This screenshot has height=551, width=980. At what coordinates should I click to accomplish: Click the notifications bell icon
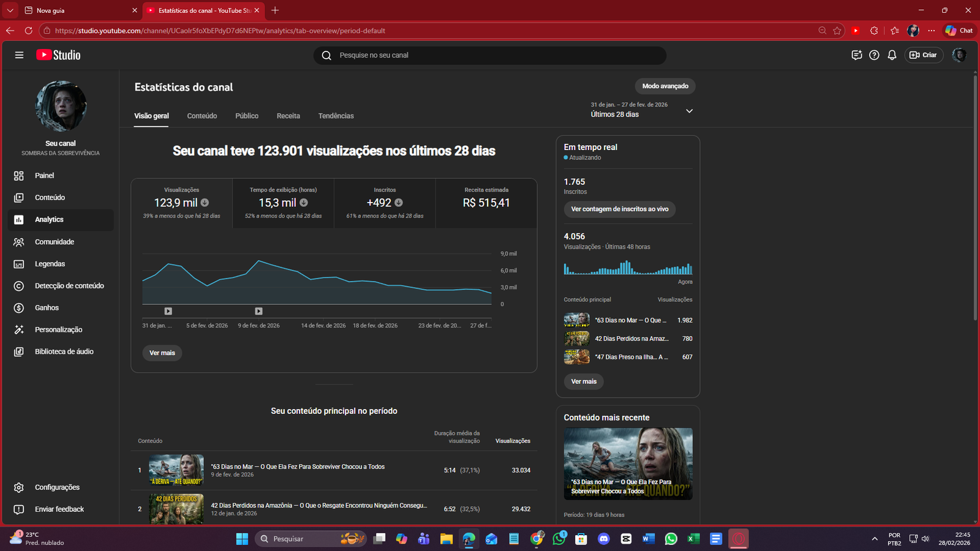click(x=892, y=55)
